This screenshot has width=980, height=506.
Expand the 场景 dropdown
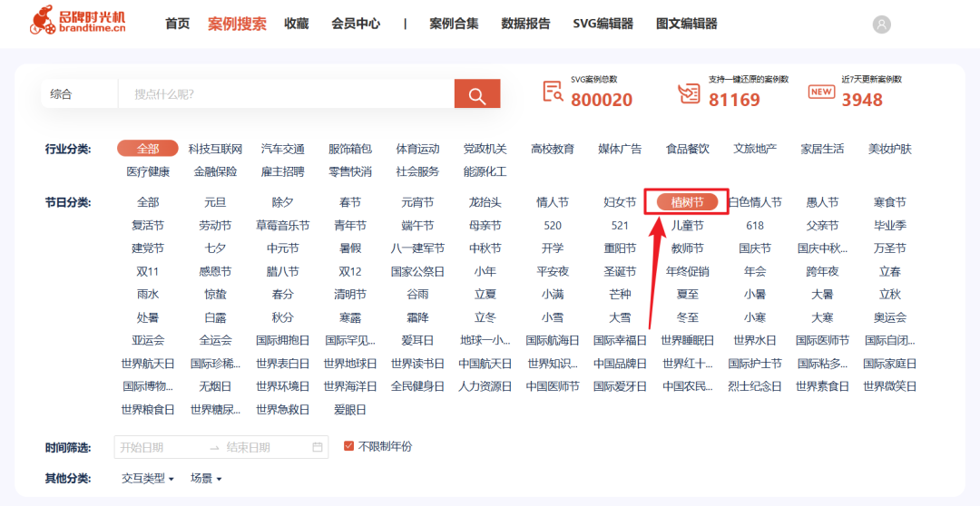(206, 479)
